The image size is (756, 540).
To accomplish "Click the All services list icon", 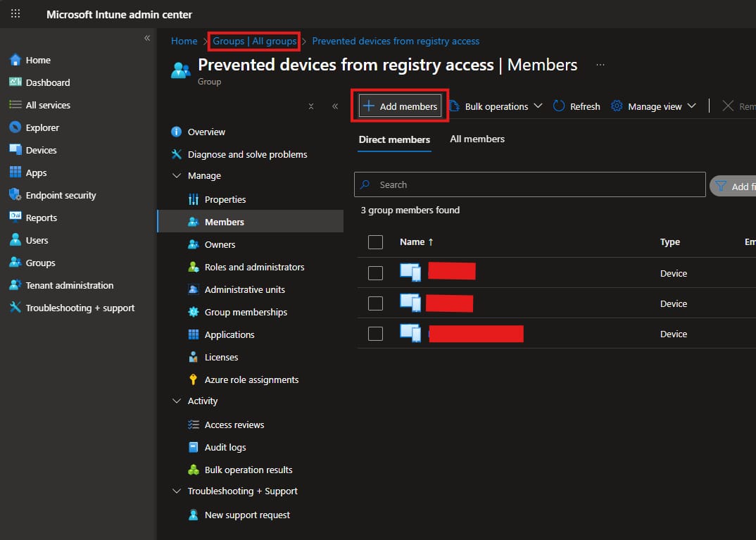I will point(15,105).
